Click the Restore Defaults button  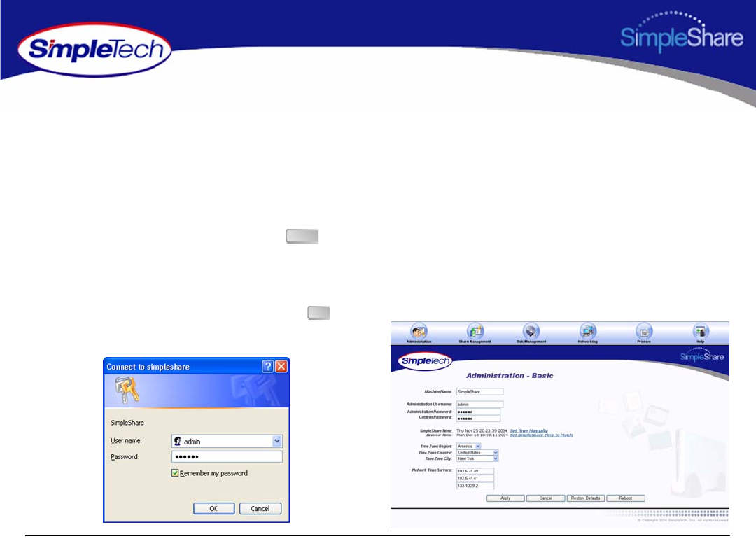585,498
